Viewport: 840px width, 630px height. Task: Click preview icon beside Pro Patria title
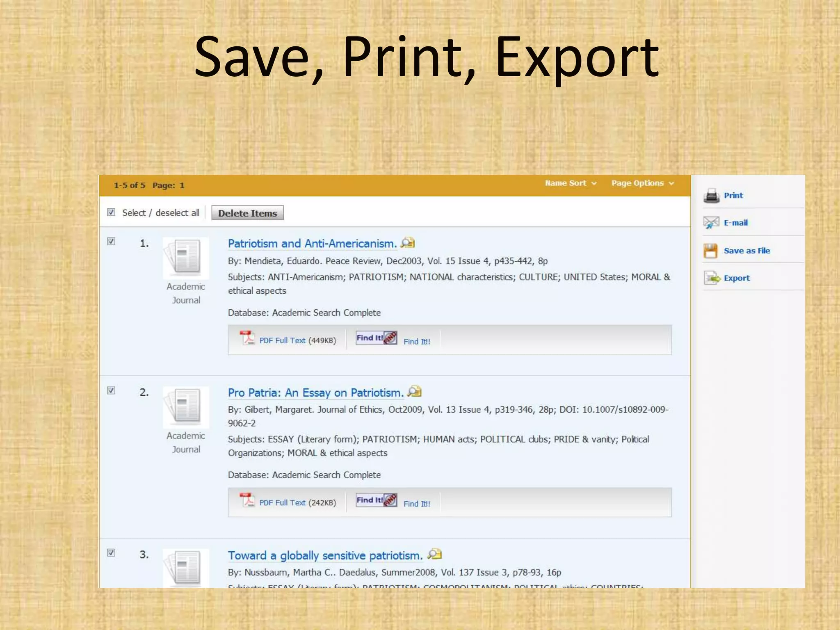pyautogui.click(x=414, y=391)
